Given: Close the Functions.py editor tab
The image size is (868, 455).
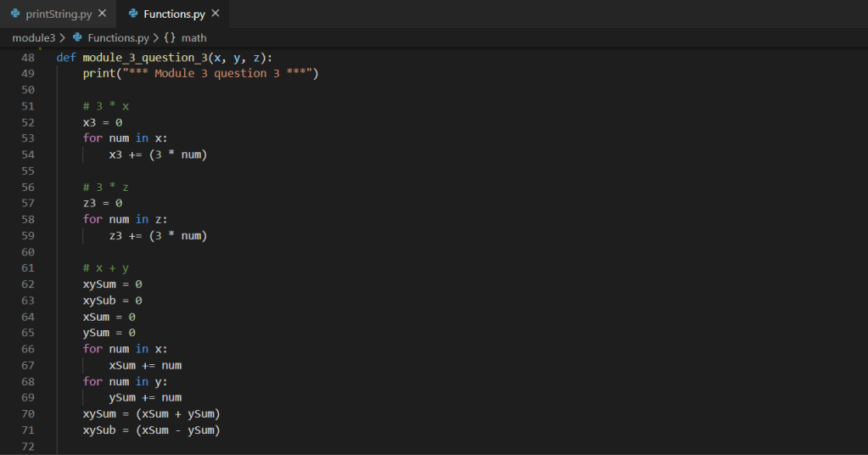Looking at the screenshot, I should point(216,14).
